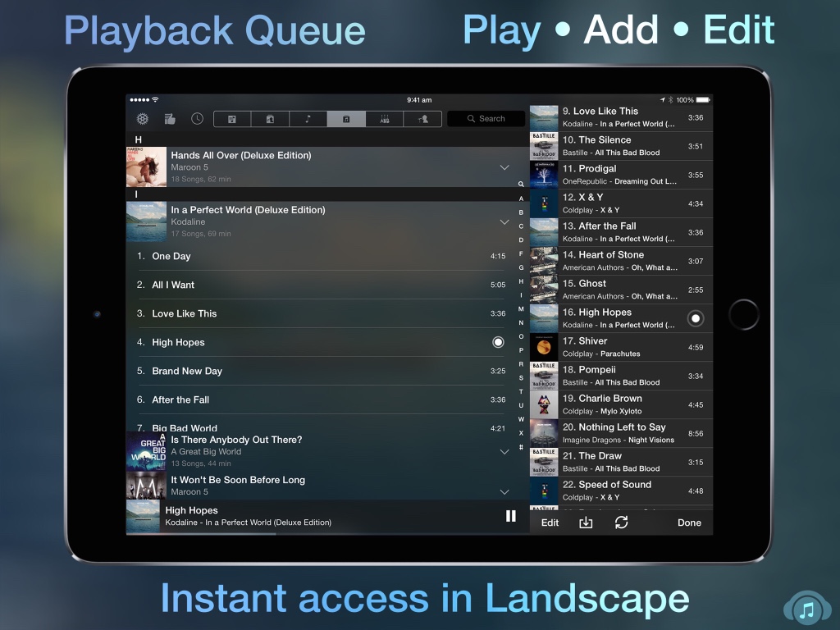Pause the High Hopes playback
The width and height of the screenshot is (840, 630).
[x=510, y=516]
